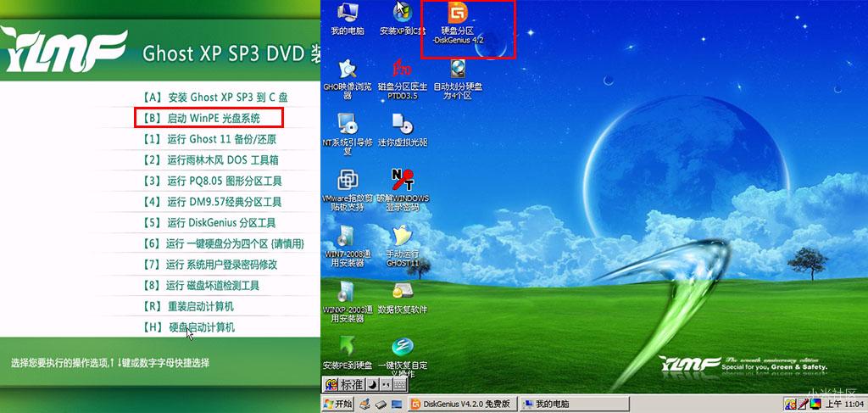
Task: Open 自动划分硬盘为4个区 desktop icon
Action: click(458, 79)
